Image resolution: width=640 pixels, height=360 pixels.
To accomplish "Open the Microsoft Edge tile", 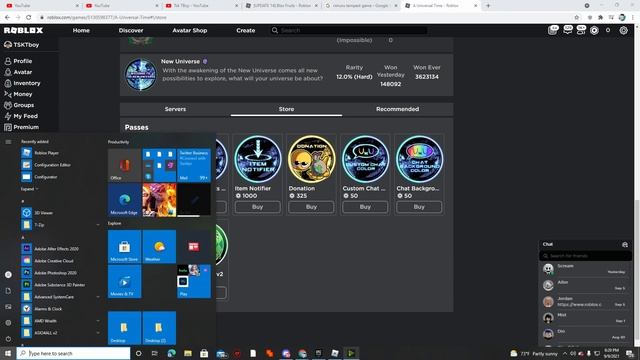I will pos(124,200).
